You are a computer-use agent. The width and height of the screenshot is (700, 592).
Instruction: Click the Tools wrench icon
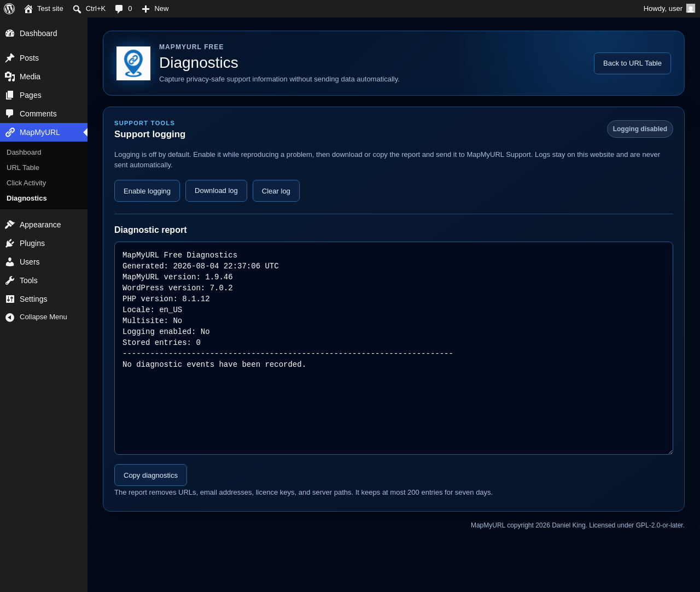pyautogui.click(x=10, y=280)
